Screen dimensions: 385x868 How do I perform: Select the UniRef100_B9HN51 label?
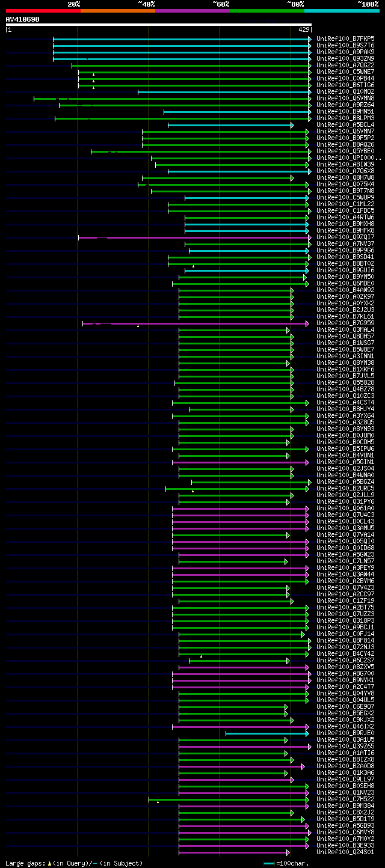pos(345,112)
